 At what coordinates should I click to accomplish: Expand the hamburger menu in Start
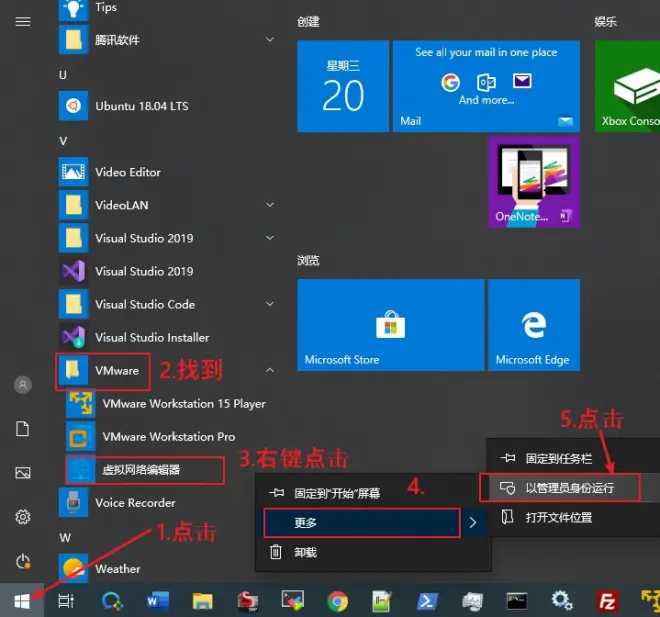click(23, 21)
